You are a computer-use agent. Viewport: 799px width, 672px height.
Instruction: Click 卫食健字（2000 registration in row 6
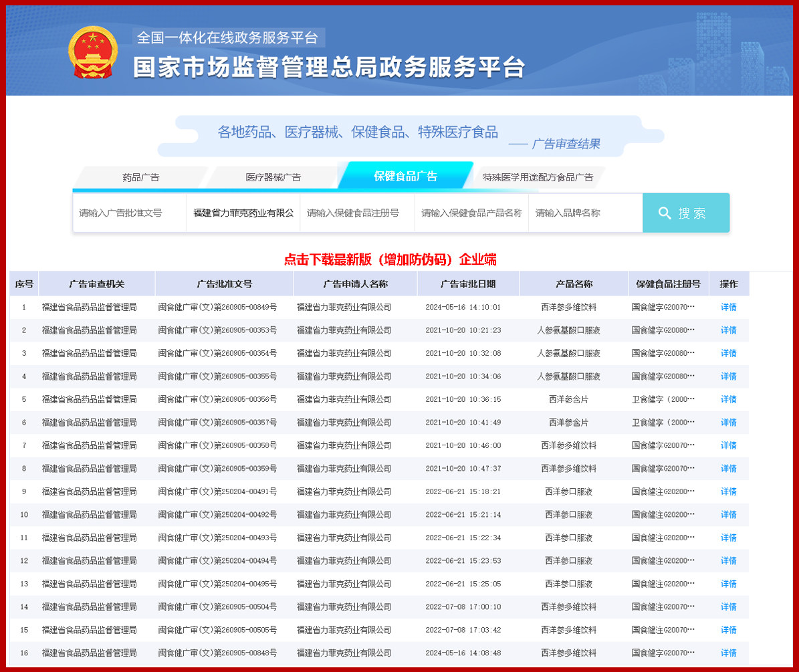click(663, 423)
